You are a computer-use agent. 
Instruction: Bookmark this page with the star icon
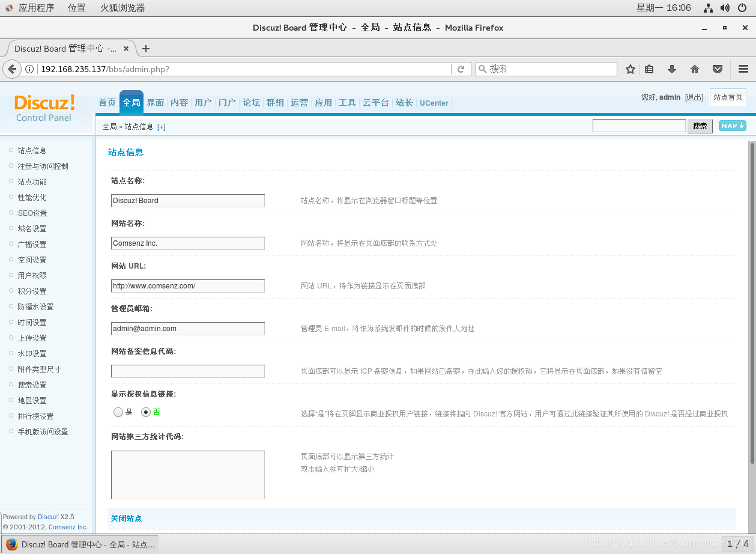pos(630,69)
